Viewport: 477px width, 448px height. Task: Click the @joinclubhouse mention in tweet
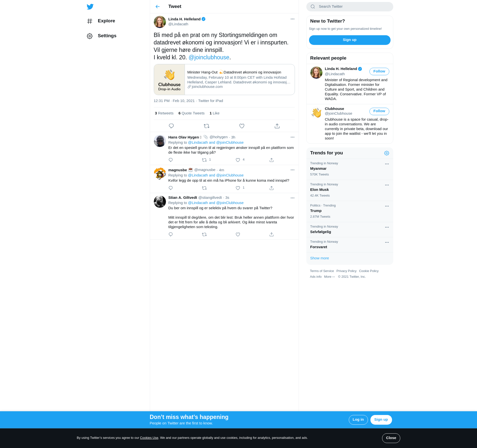point(209,57)
